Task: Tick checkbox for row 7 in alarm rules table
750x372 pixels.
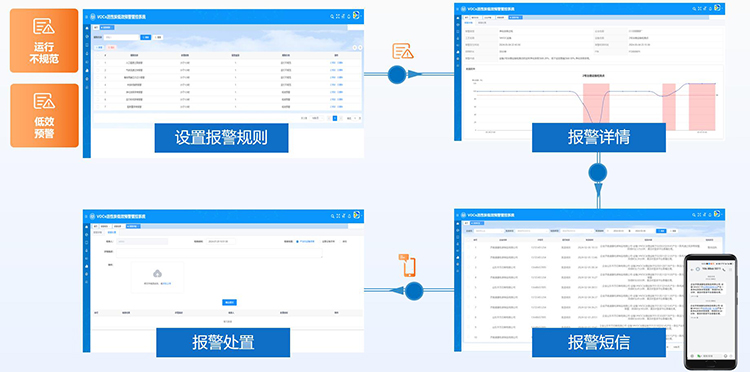Action: pyautogui.click(x=98, y=107)
